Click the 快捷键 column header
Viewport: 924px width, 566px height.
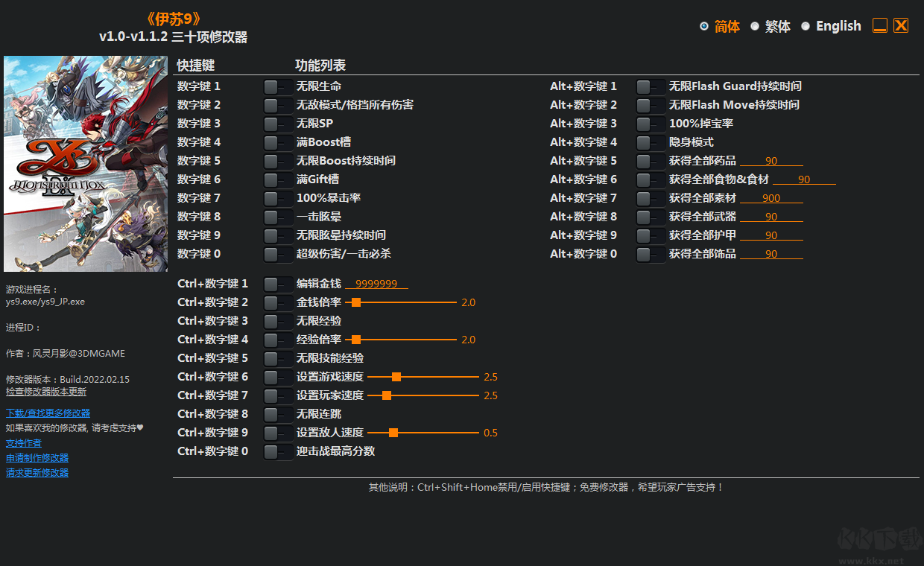(196, 66)
